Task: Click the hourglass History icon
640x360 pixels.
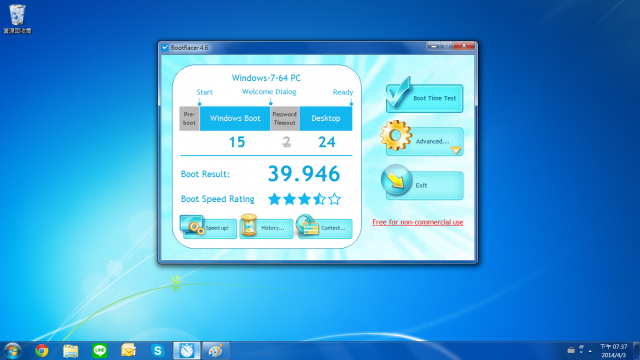Action: click(249, 225)
